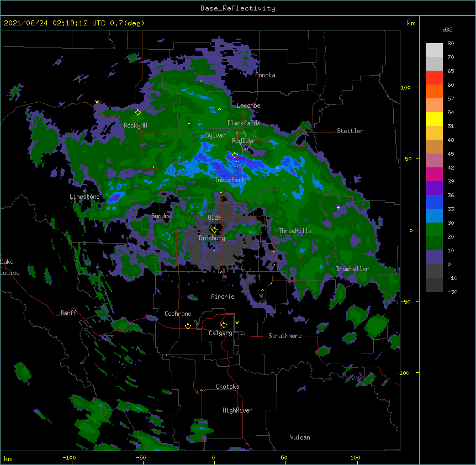Click the Calgary city label
This screenshot has height=465, width=476.
coord(221,333)
